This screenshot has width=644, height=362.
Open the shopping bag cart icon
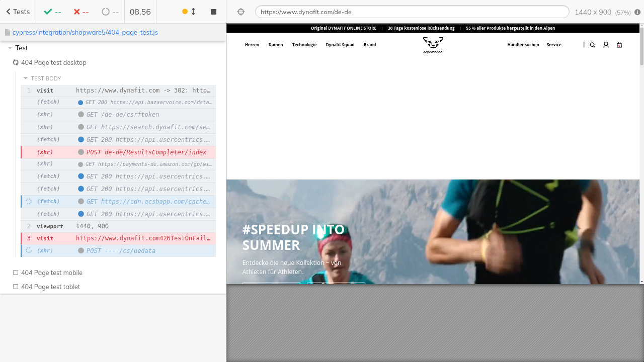(619, 45)
